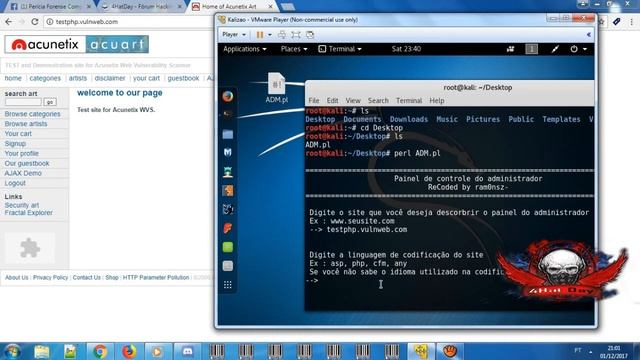Image resolution: width=640 pixels, height=360 pixels.
Task: Open Discord from the Windows taskbar
Action: (187, 351)
